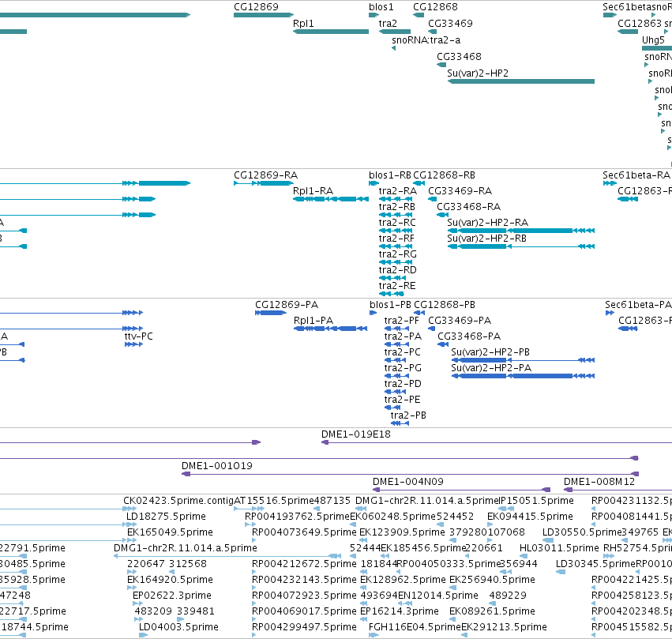
Task: Click the DME1-019E18 clone label
Action: pos(356,434)
